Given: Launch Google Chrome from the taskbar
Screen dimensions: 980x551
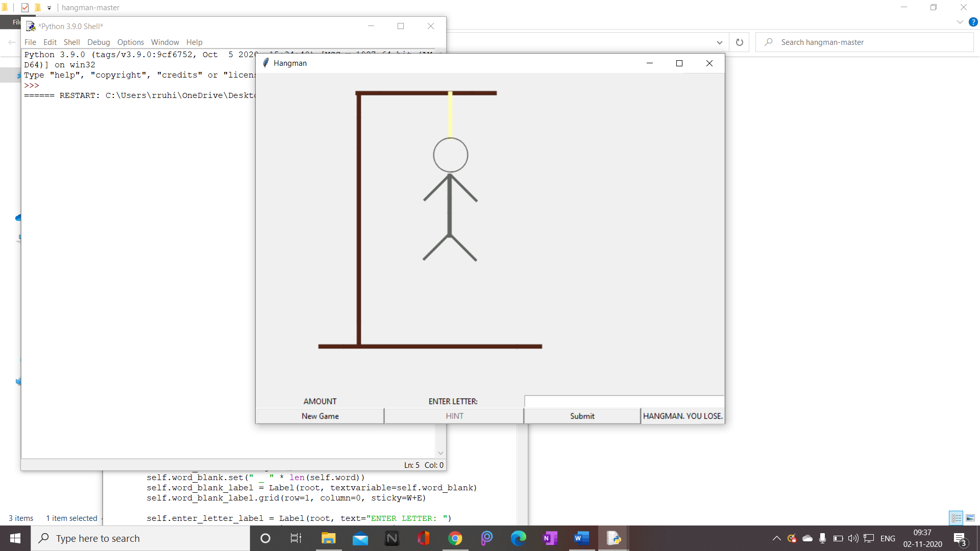Looking at the screenshot, I should coord(455,538).
